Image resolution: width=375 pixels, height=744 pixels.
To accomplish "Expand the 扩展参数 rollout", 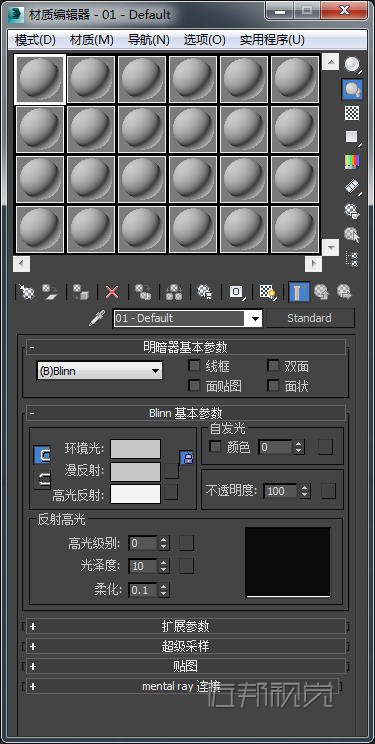I will tap(186, 626).
